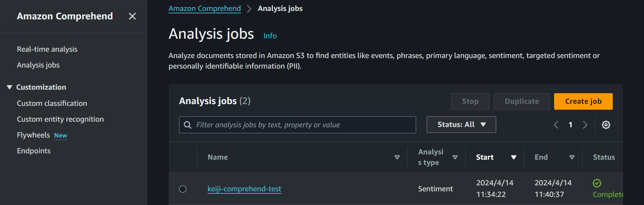Open the Info link beside heading

[270, 36]
